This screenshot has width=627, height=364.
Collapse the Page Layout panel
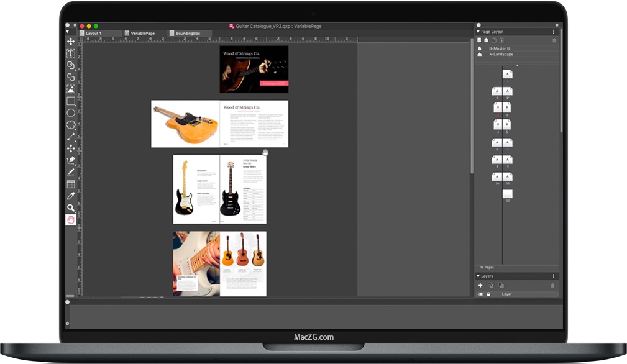[478, 32]
